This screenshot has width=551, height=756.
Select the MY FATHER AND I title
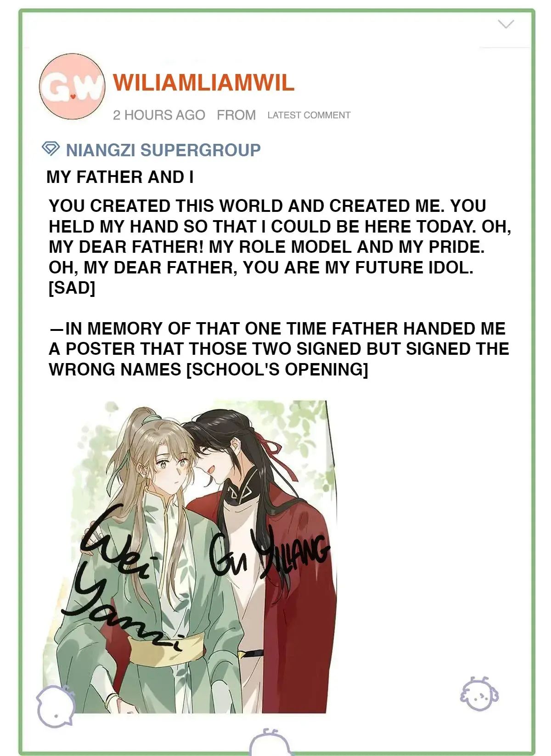(x=120, y=177)
